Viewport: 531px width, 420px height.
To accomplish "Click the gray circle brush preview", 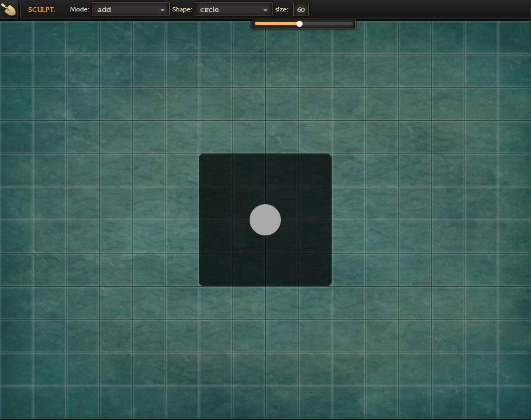I will click(x=265, y=220).
